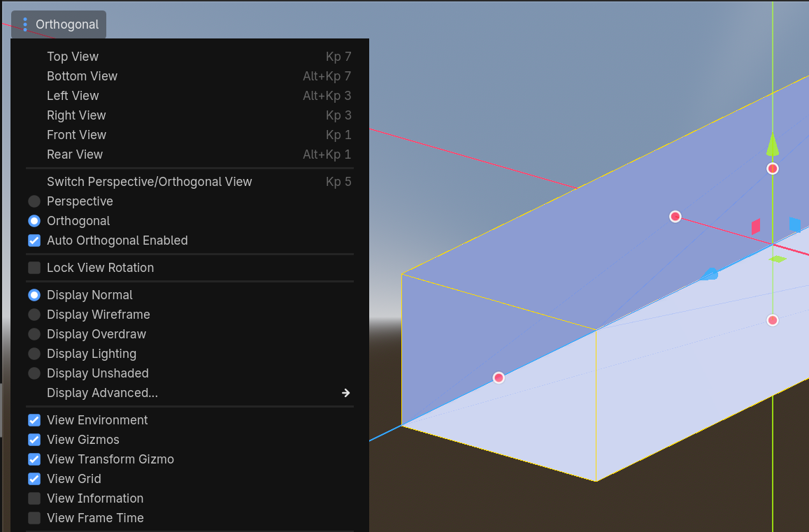The width and height of the screenshot is (809, 532).
Task: Switch to Top View
Action: [73, 57]
